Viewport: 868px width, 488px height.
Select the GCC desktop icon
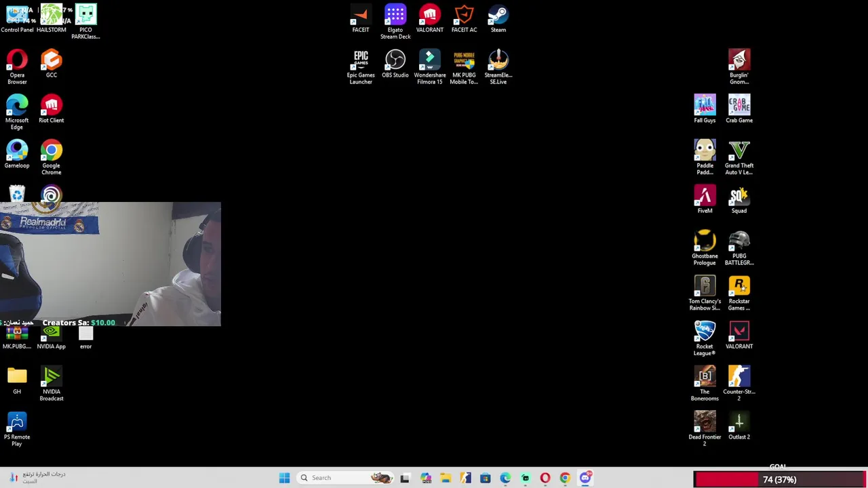tap(52, 64)
